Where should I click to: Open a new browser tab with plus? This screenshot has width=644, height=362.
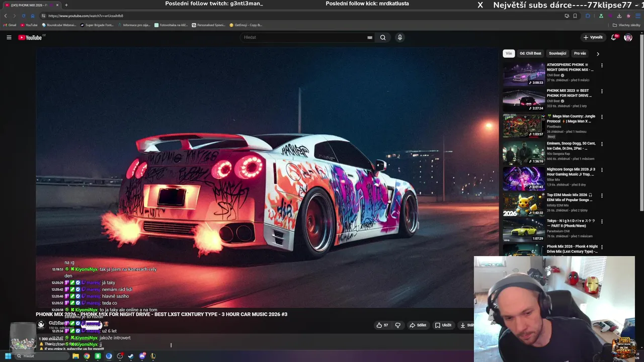(x=66, y=5)
